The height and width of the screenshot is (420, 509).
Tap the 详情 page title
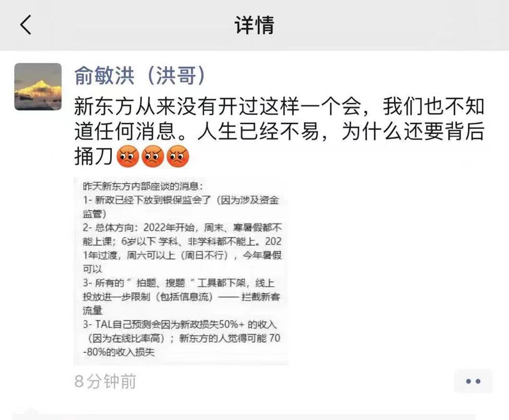tap(254, 24)
